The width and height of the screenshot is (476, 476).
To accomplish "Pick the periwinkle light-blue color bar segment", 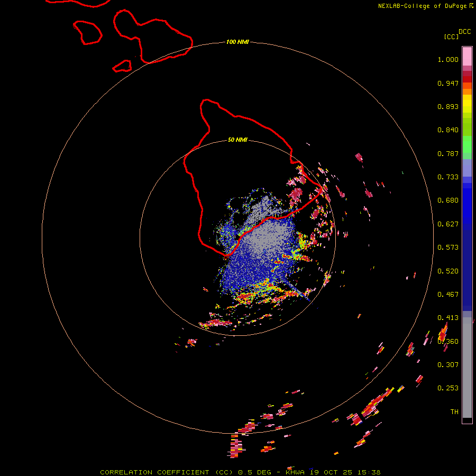I will click(467, 168).
